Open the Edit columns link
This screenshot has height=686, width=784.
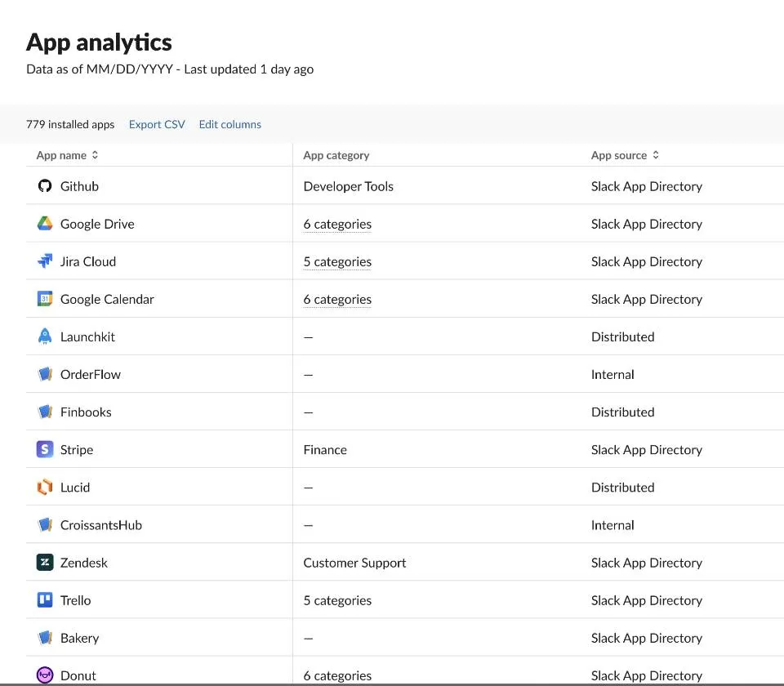click(230, 124)
